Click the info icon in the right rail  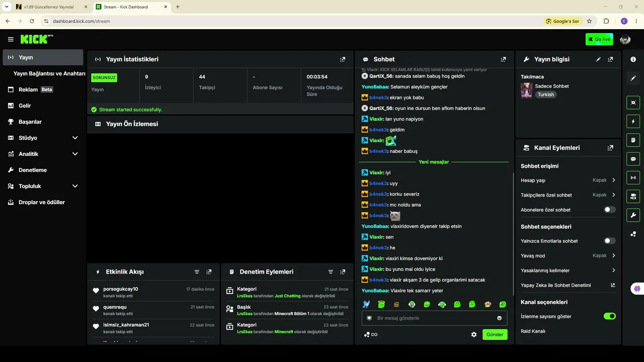click(x=633, y=59)
